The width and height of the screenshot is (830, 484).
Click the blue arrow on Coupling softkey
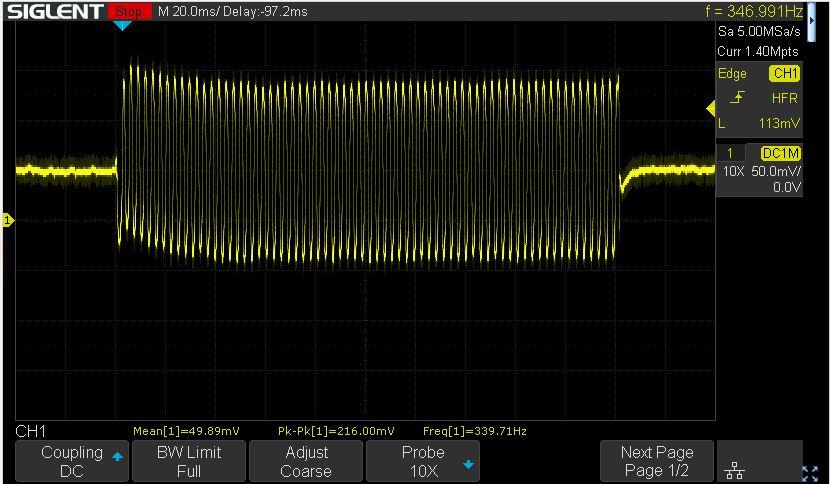pyautogui.click(x=118, y=456)
